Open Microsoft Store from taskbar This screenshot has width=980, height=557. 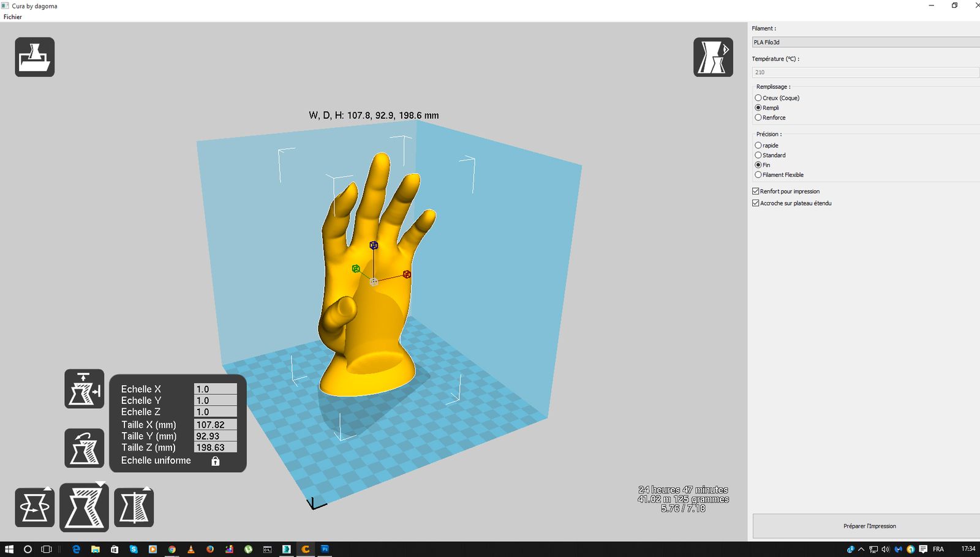click(115, 549)
